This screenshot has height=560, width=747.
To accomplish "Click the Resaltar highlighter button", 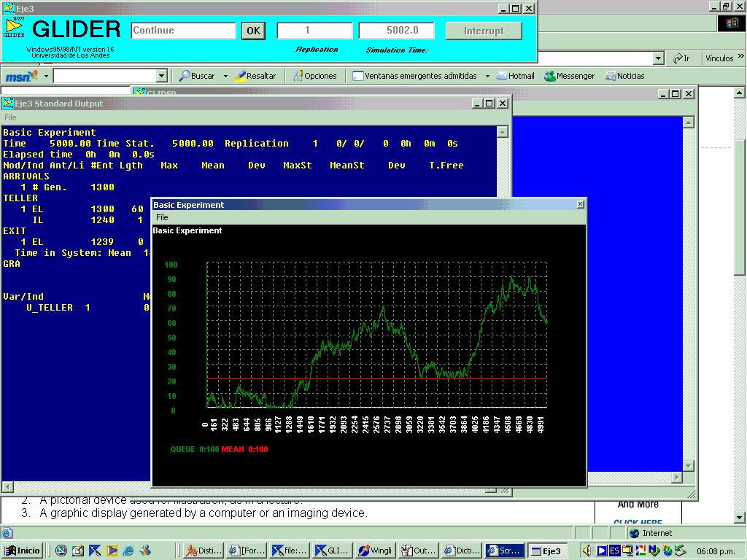I will pos(255,76).
